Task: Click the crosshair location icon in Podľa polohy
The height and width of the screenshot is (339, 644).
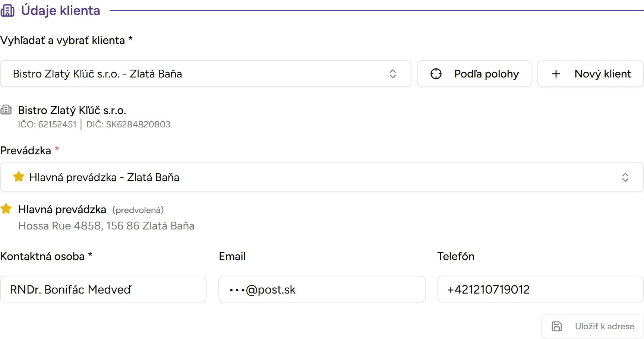Action: coord(436,74)
